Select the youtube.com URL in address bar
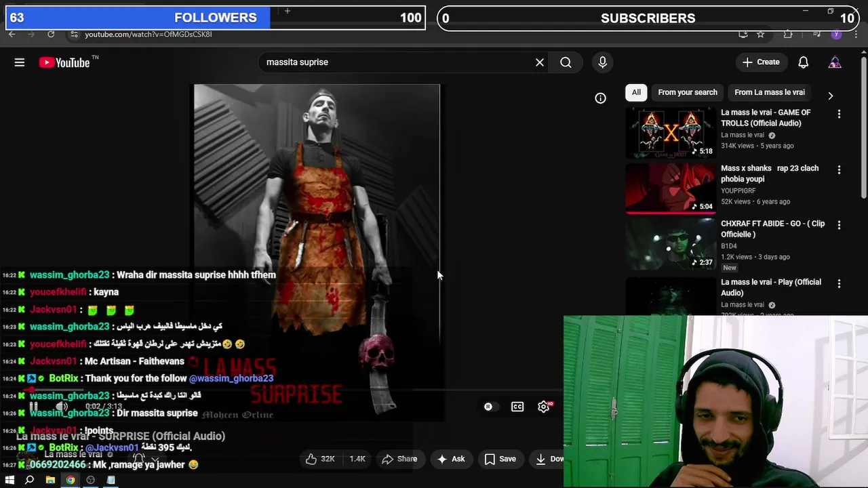 pos(149,34)
